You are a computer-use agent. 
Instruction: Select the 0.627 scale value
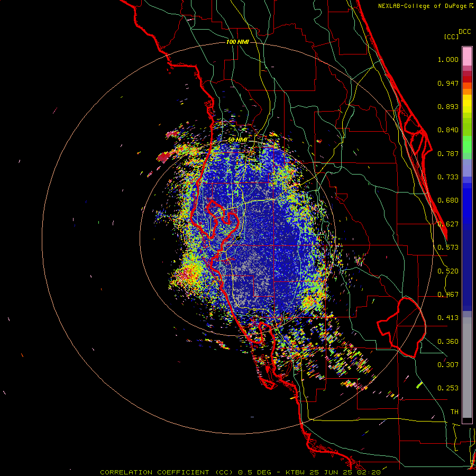pyautogui.click(x=448, y=224)
